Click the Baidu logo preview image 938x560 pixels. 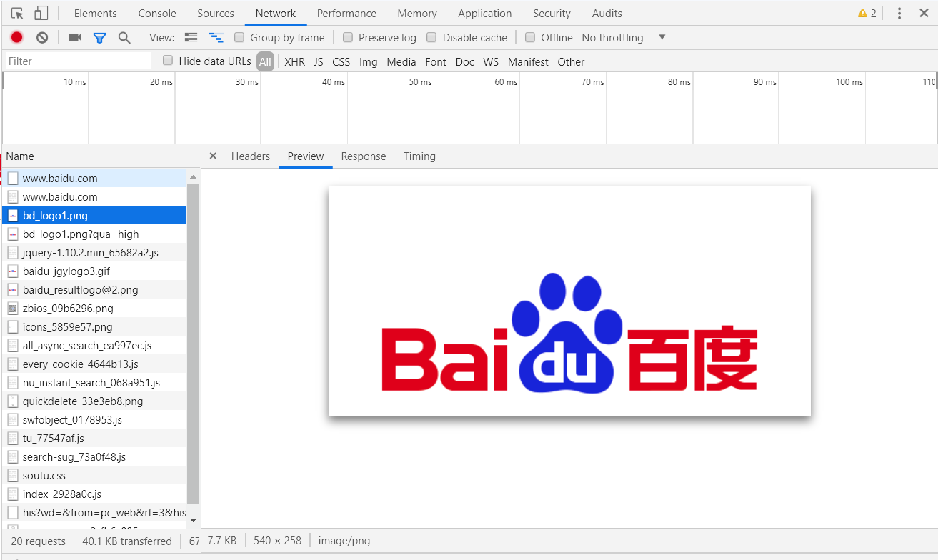[569, 301]
